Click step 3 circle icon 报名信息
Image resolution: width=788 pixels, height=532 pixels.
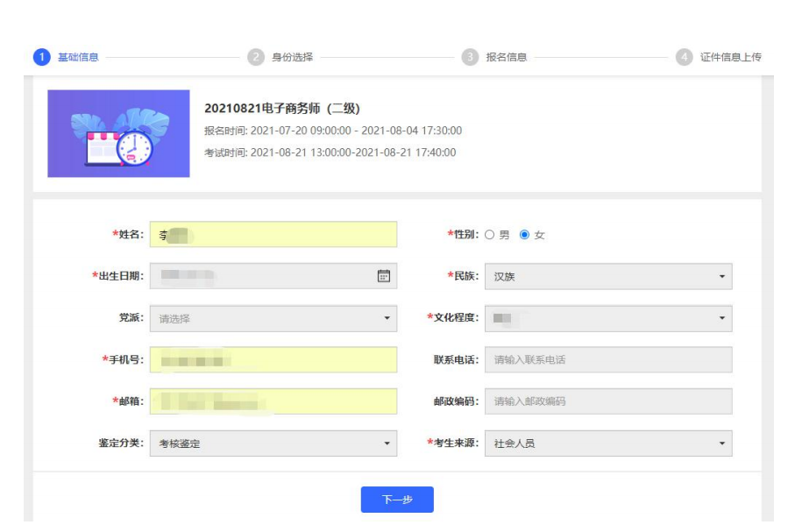pos(471,57)
